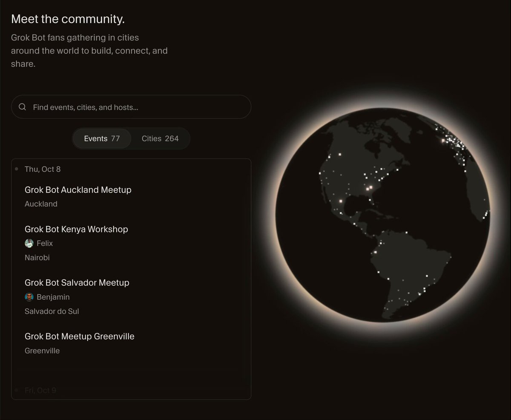This screenshot has height=420, width=511.
Task: Click the search magnifier icon
Action: pos(23,107)
